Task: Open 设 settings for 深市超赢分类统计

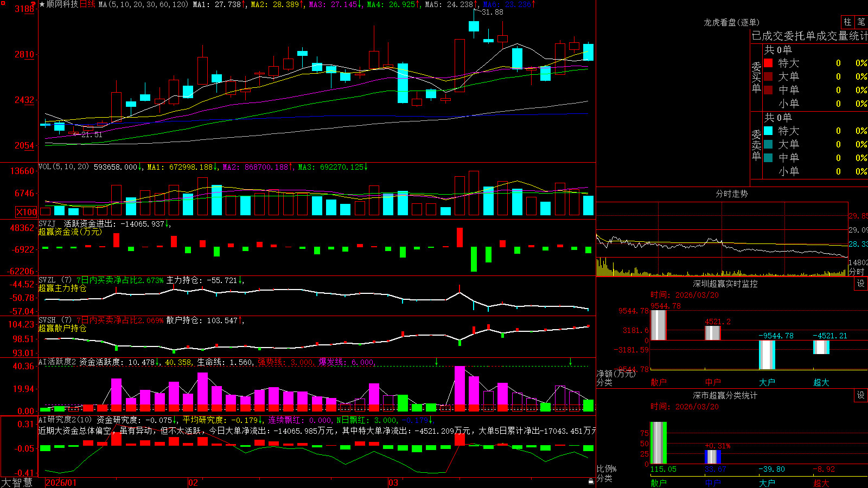Action: [861, 395]
